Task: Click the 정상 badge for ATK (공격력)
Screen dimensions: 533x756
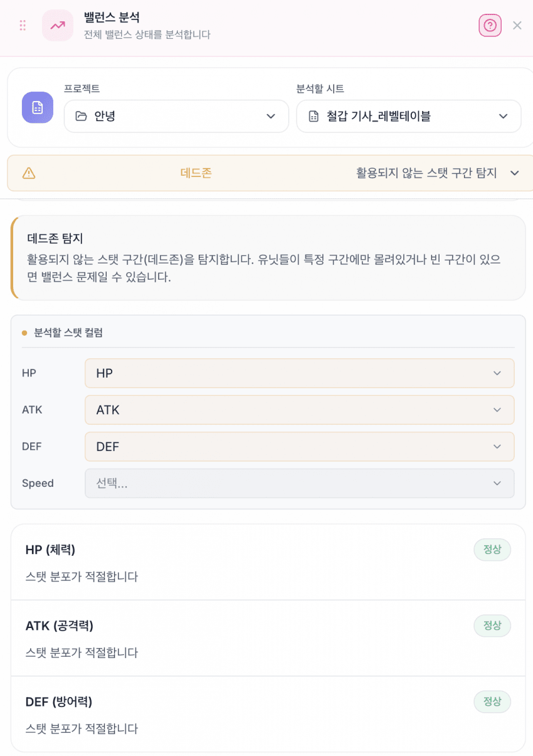Action: pos(492,626)
